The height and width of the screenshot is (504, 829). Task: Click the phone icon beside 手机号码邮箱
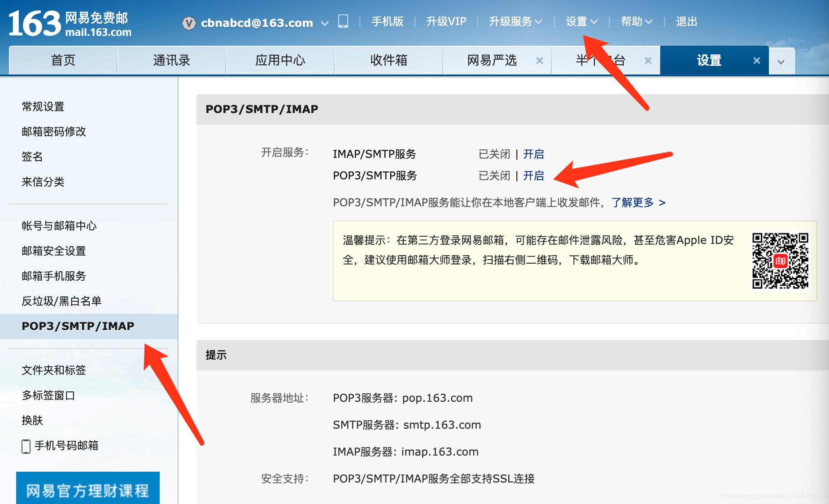pyautogui.click(x=26, y=446)
